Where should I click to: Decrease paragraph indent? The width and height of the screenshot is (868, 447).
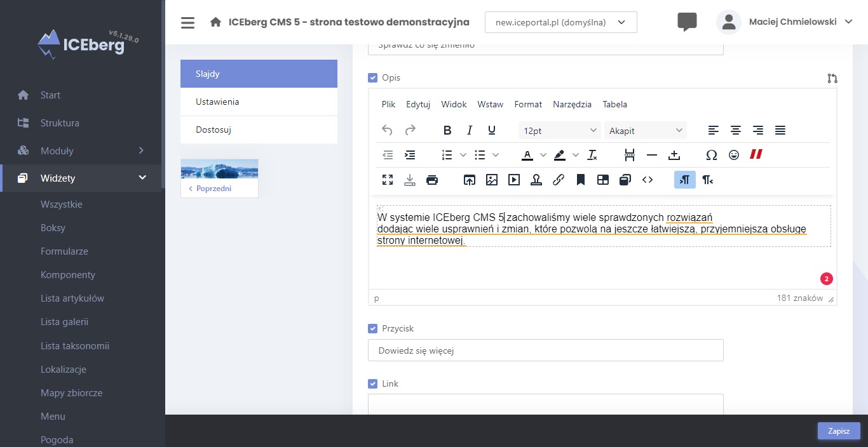[388, 155]
